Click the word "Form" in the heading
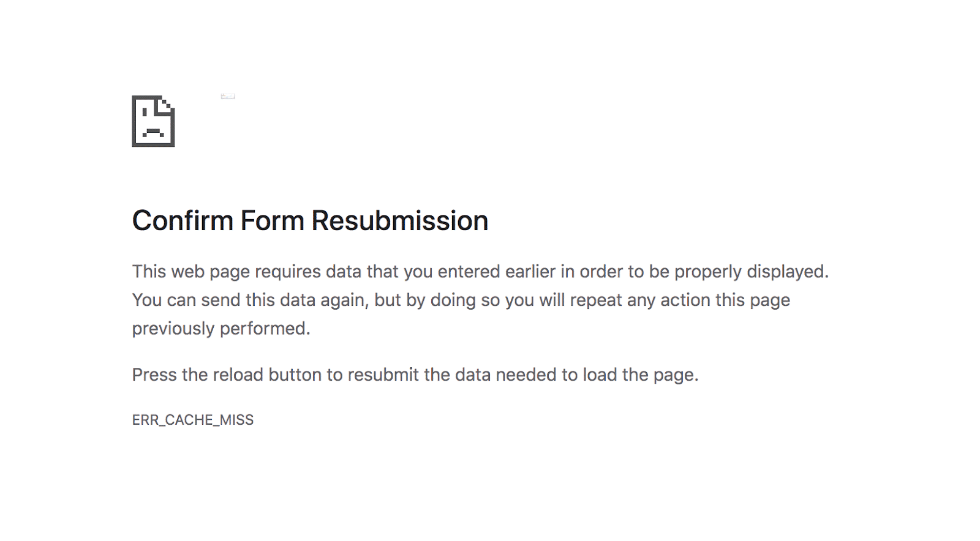Screen dimensions: 980x541 272,221
